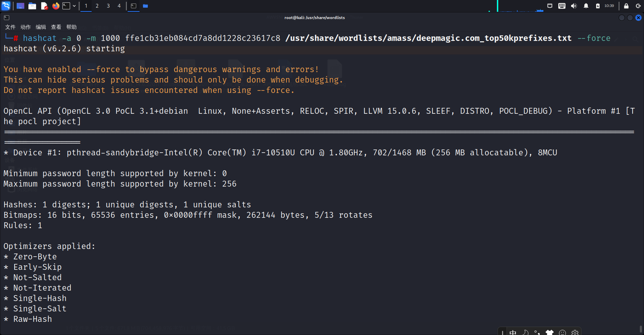The image size is (644, 335).
Task: Open the file manager from the taskbar
Action: pos(32,6)
